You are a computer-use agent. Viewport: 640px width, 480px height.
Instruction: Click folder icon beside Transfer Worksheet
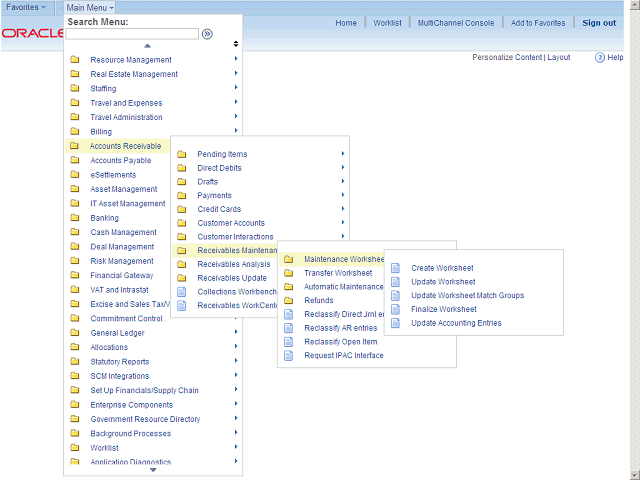coord(289,273)
